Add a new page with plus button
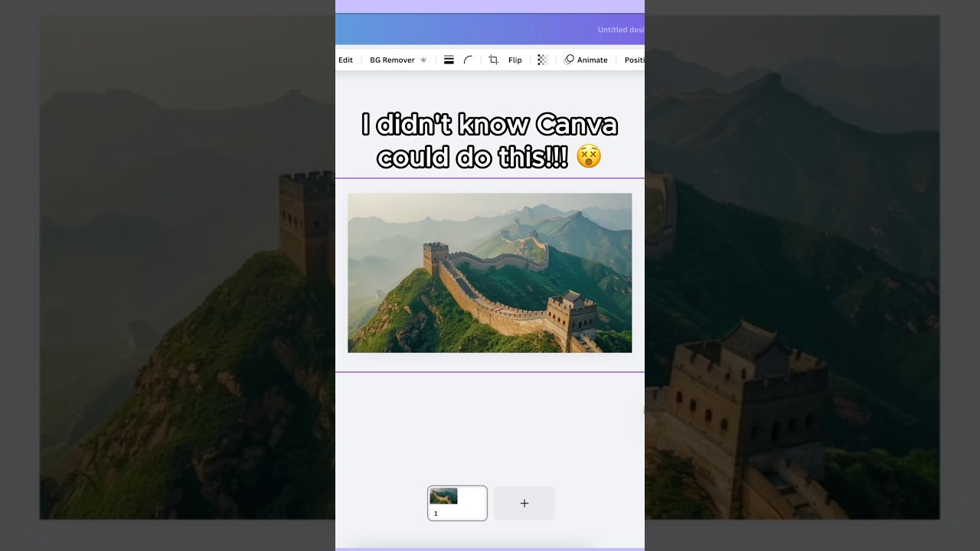 tap(524, 504)
